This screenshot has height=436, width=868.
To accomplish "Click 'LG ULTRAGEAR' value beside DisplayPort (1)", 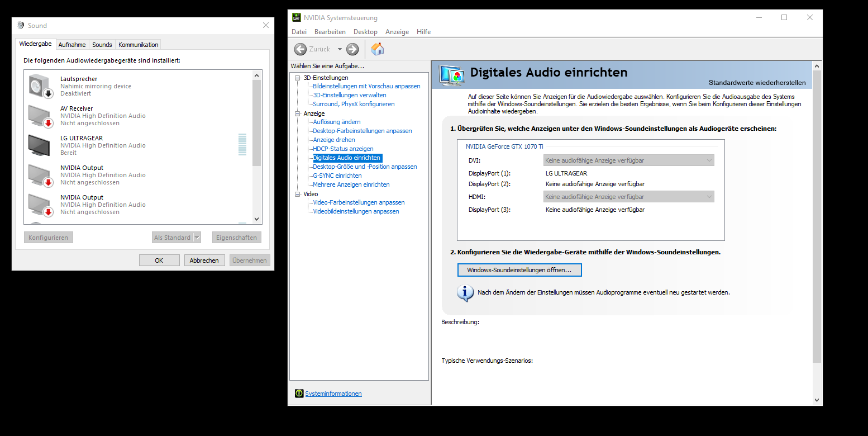I will click(x=566, y=173).
